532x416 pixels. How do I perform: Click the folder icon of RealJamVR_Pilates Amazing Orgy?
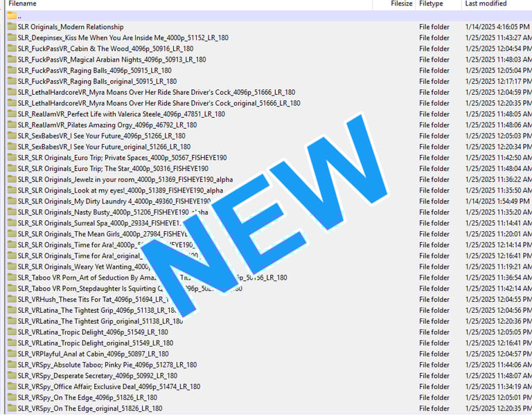point(12,125)
